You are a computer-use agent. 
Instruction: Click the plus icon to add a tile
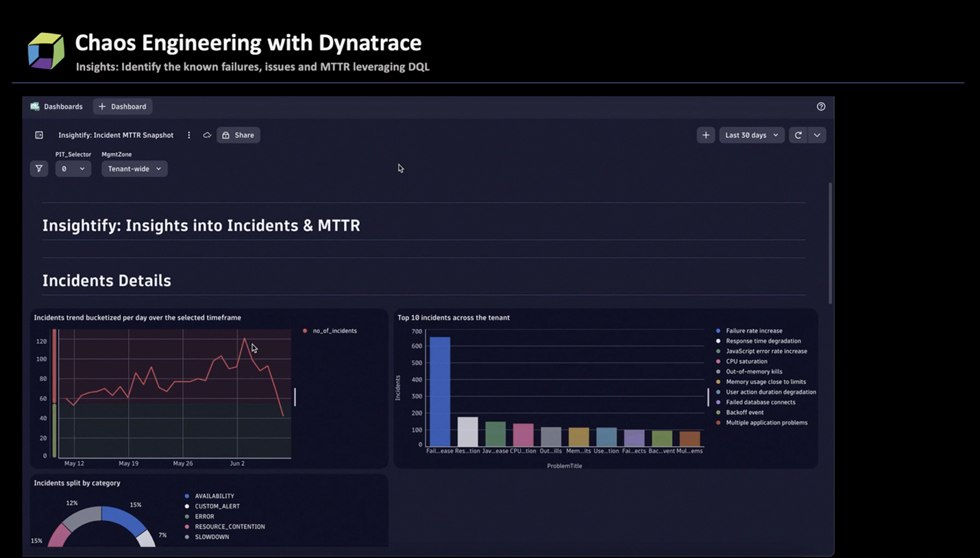pos(706,135)
